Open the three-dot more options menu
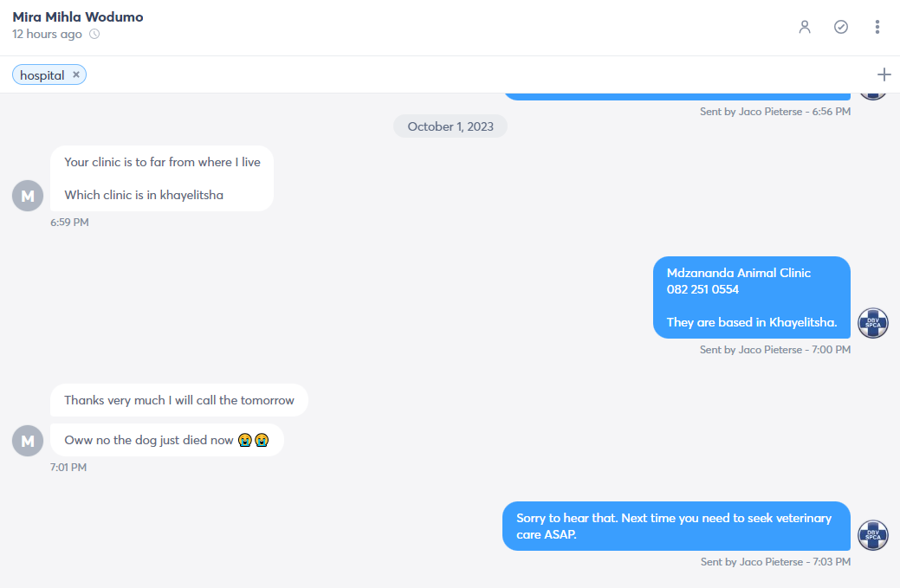 click(x=877, y=27)
